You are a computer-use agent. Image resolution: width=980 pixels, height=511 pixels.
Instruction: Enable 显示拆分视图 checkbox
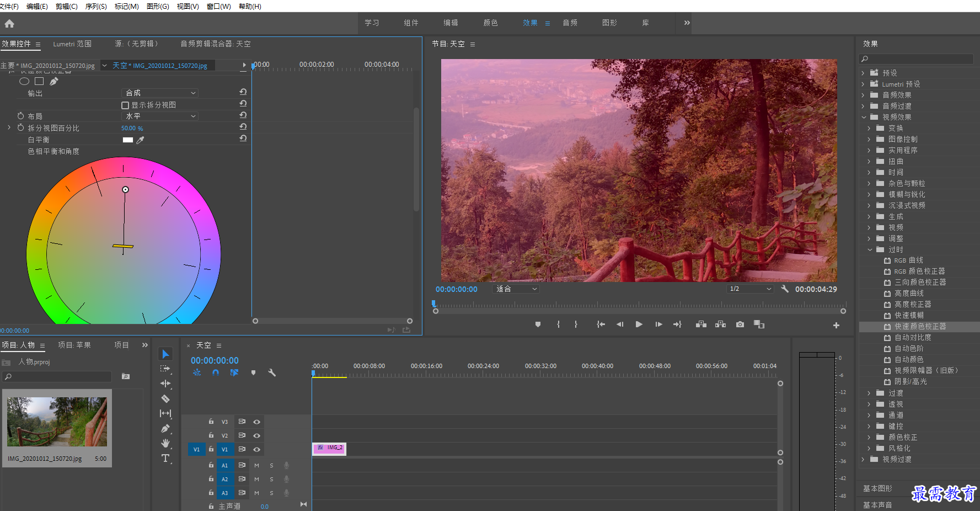(125, 105)
